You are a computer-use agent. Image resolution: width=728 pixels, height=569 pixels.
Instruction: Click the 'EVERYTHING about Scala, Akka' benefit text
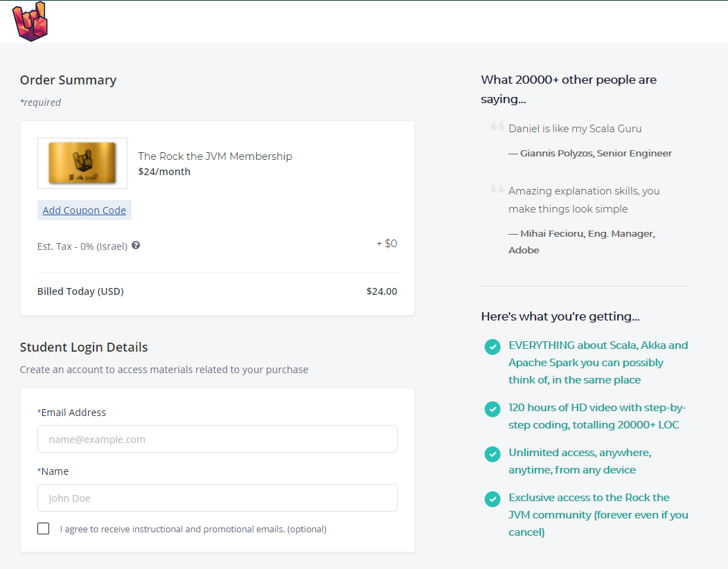598,363
